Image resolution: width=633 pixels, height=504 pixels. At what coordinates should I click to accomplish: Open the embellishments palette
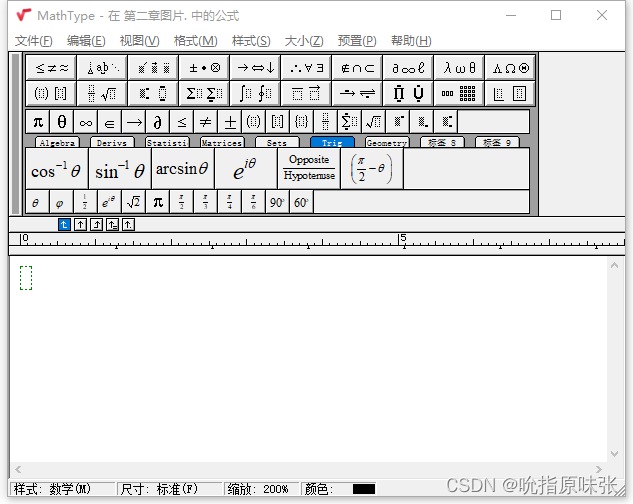(153, 68)
